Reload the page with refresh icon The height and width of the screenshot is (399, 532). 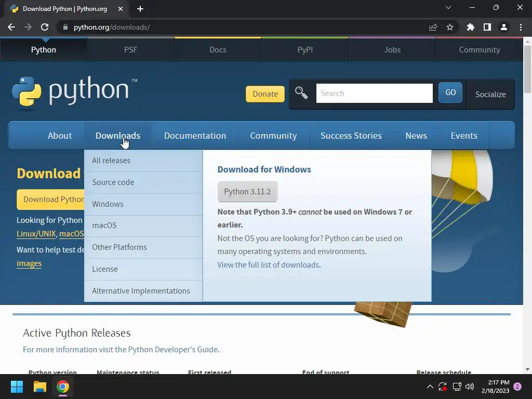click(45, 27)
